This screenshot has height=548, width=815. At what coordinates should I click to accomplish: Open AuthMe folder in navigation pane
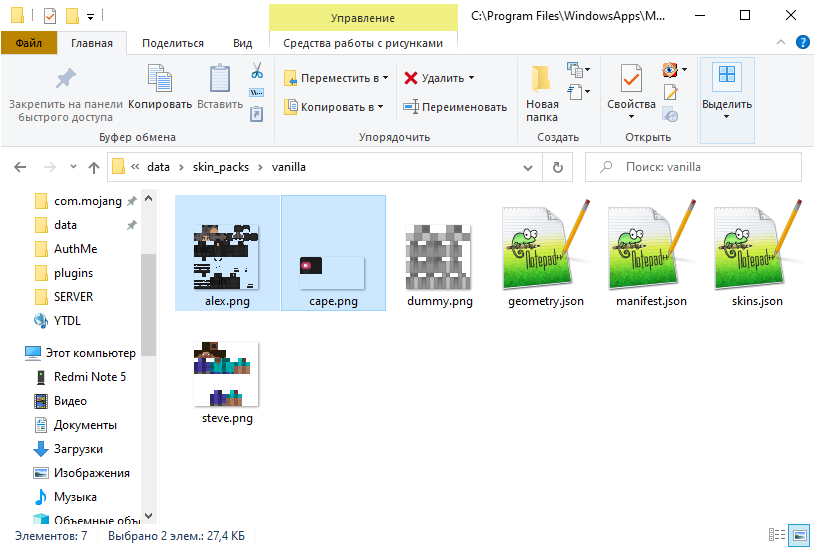pyautogui.click(x=75, y=249)
